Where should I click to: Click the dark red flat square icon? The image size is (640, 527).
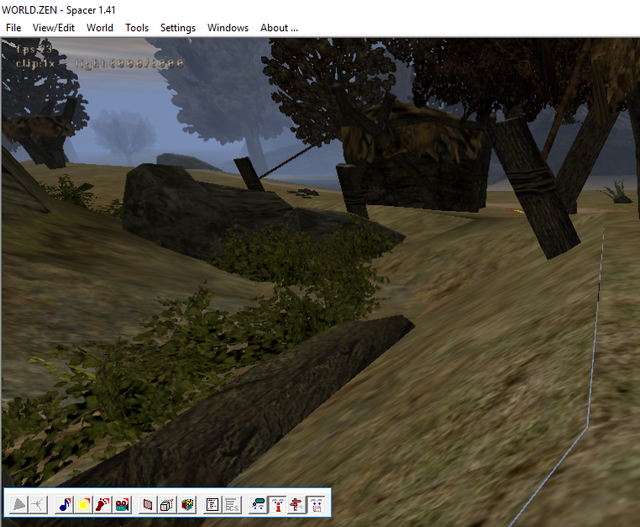147,505
